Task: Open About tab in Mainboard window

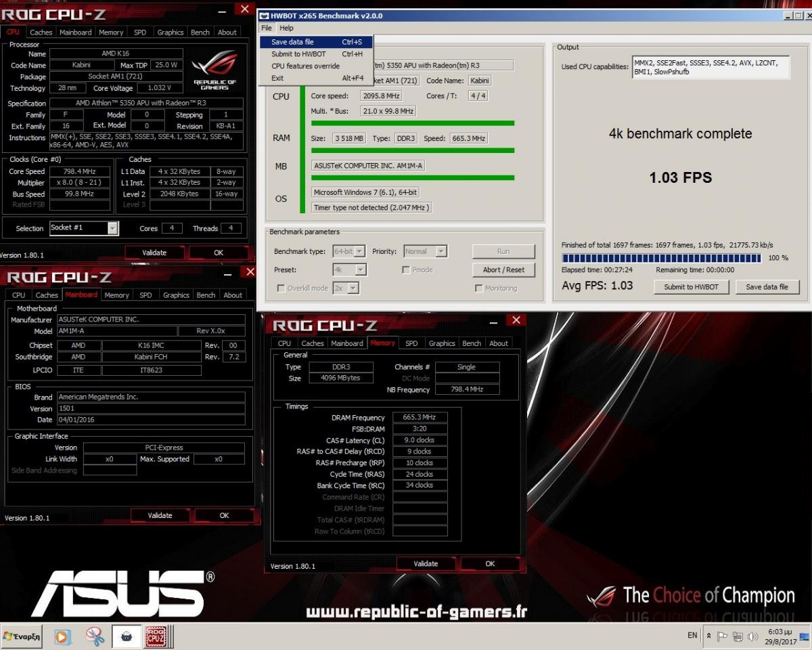Action: point(233,295)
